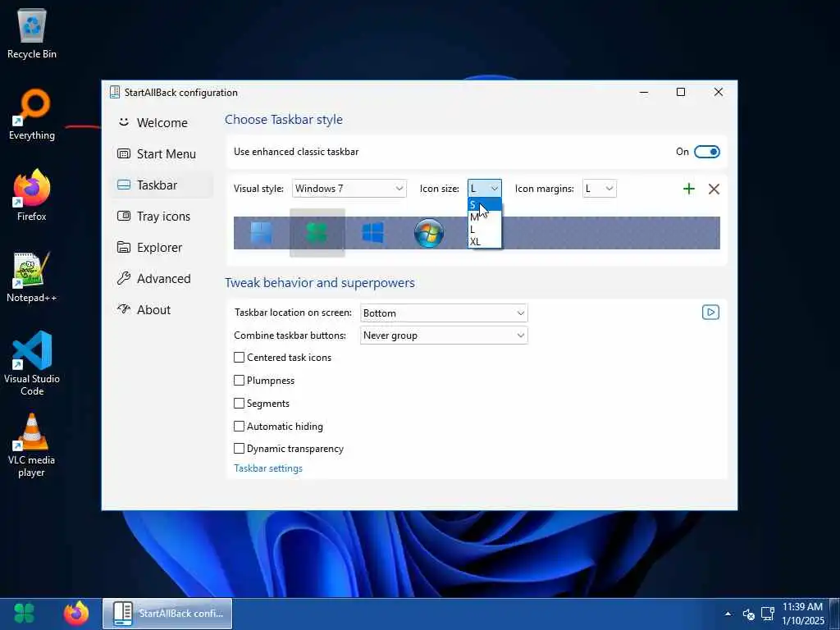Click the X remove-orb icon

(x=714, y=189)
